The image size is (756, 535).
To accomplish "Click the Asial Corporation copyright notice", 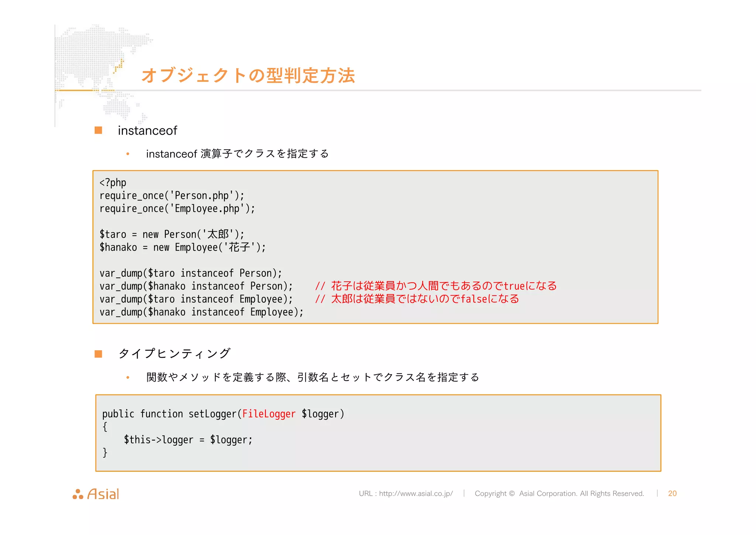I will [559, 493].
